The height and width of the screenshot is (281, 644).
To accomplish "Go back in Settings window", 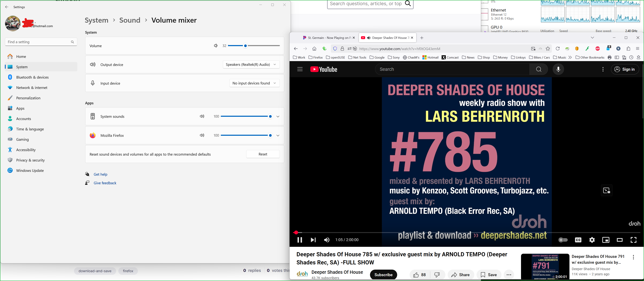I will pos(7,7).
